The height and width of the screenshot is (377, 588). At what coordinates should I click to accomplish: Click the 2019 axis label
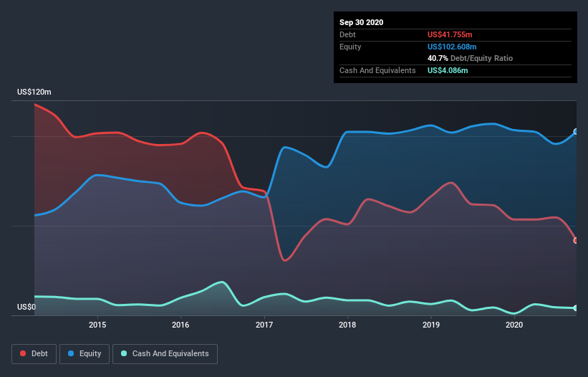pyautogui.click(x=431, y=325)
